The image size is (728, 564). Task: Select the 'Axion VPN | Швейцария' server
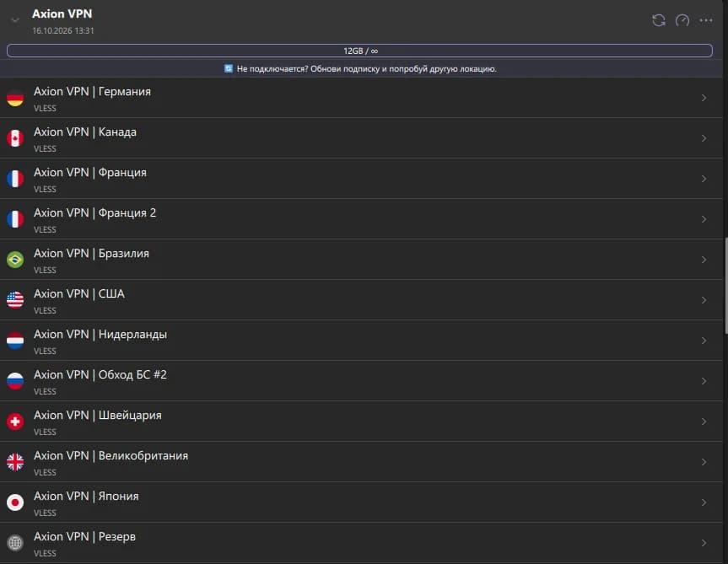coord(361,422)
